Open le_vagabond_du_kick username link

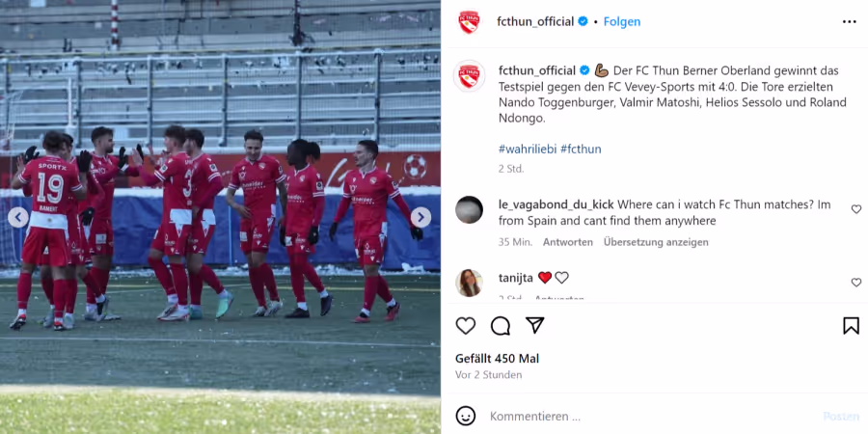point(556,204)
